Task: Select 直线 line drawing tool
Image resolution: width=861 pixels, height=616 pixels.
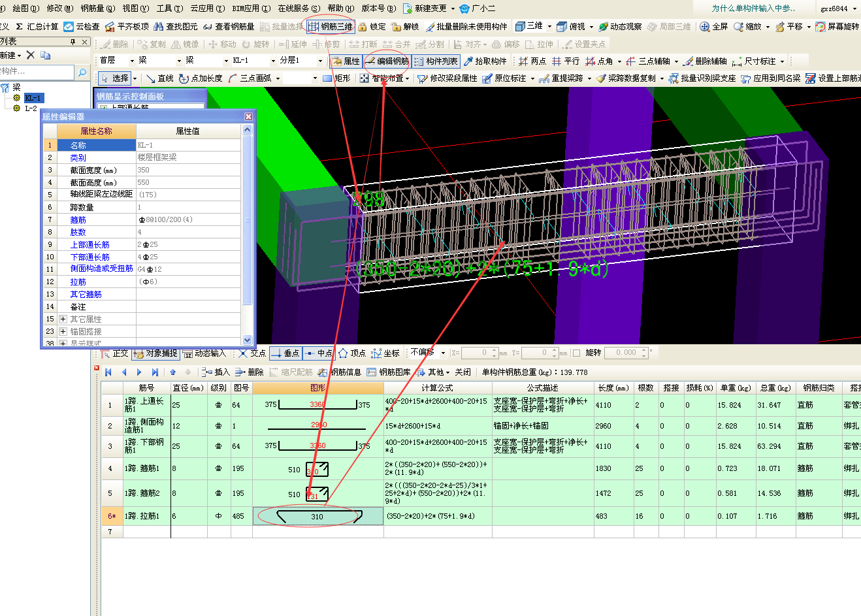Action: 160,78
